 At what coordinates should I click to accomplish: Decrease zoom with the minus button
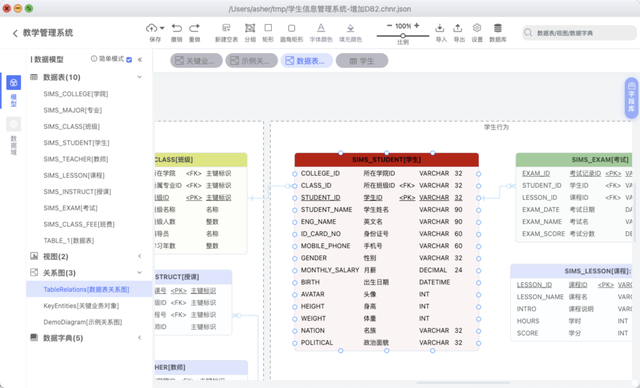389,26
